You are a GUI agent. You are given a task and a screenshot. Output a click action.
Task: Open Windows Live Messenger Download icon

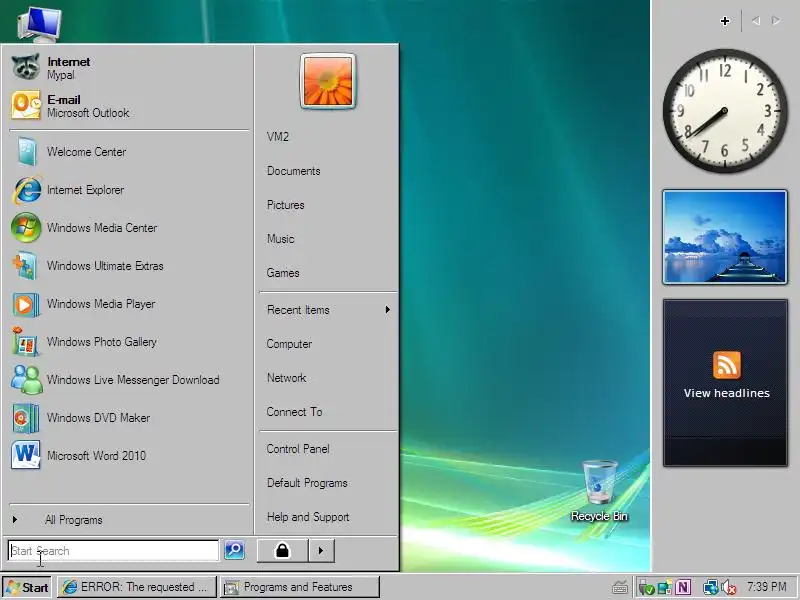(x=27, y=380)
